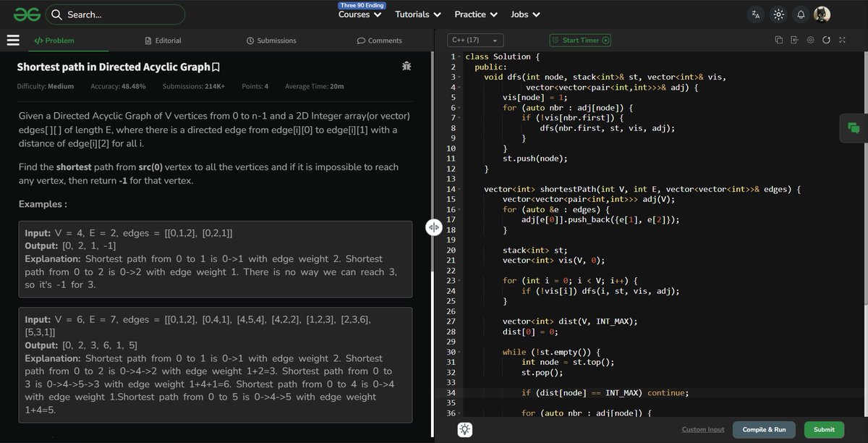Expand the editor to fullscreen

pyautogui.click(x=842, y=41)
